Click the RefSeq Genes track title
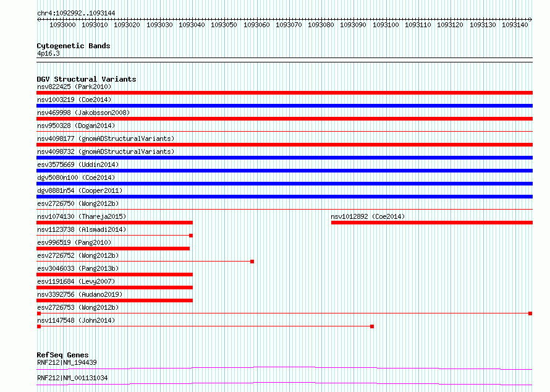 (62, 355)
